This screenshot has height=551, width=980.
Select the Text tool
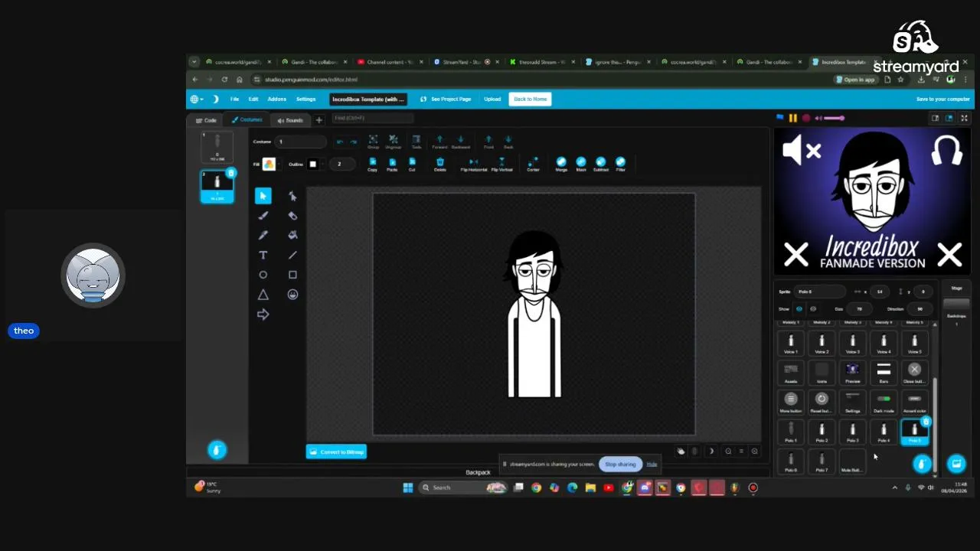263,255
